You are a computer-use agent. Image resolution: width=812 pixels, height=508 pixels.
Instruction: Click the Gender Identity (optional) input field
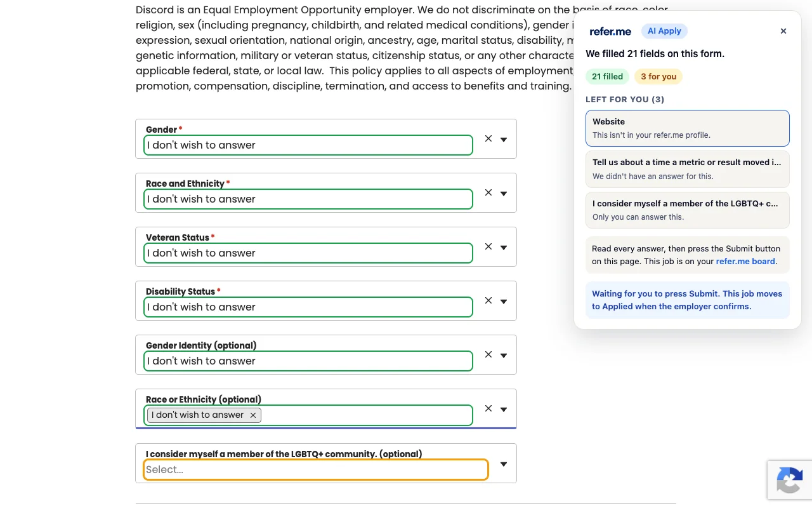tap(308, 361)
